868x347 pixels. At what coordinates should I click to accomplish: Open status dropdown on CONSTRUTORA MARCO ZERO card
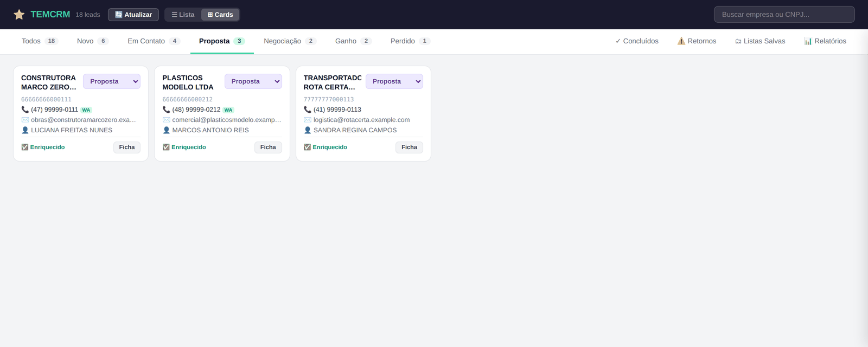[x=112, y=81]
